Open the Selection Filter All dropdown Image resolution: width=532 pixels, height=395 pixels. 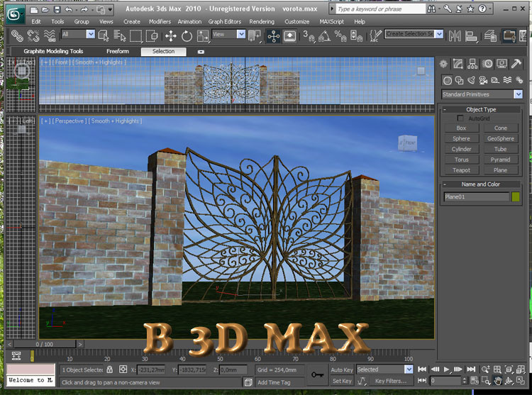78,34
